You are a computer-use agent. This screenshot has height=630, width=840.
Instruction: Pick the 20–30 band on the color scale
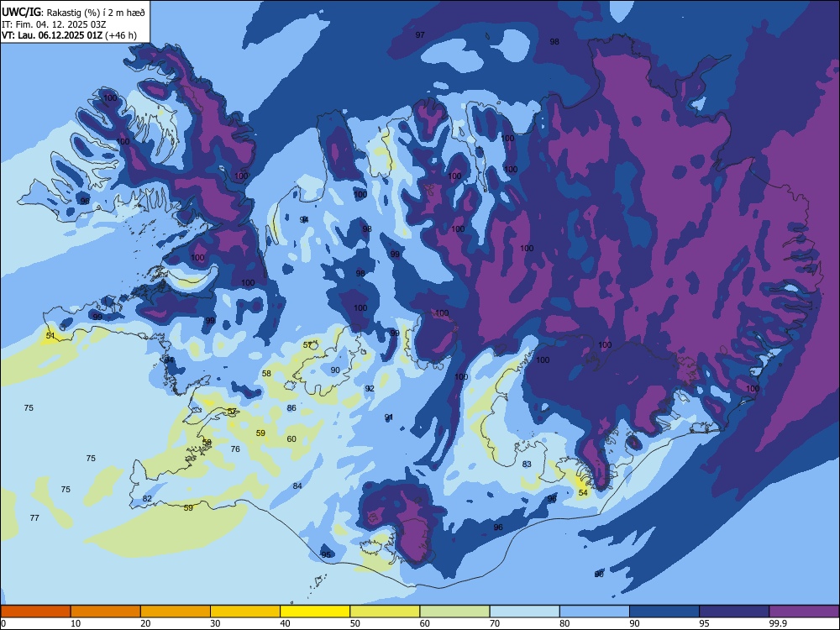176,612
